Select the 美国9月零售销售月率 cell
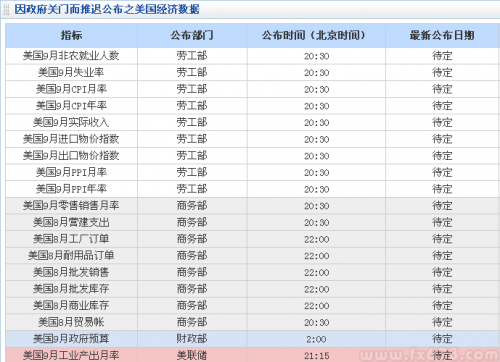This screenshot has height=362, width=500. [71, 206]
